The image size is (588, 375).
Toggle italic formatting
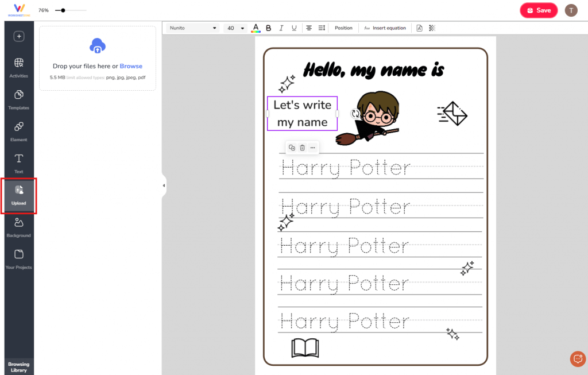pos(281,28)
